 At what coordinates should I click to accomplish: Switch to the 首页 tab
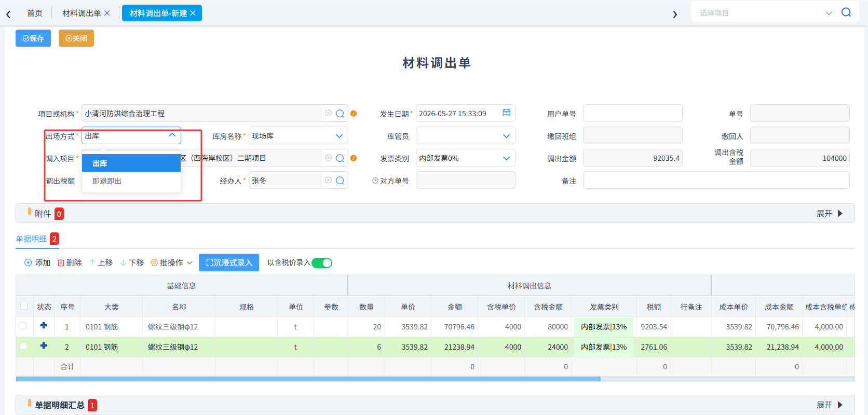[35, 13]
